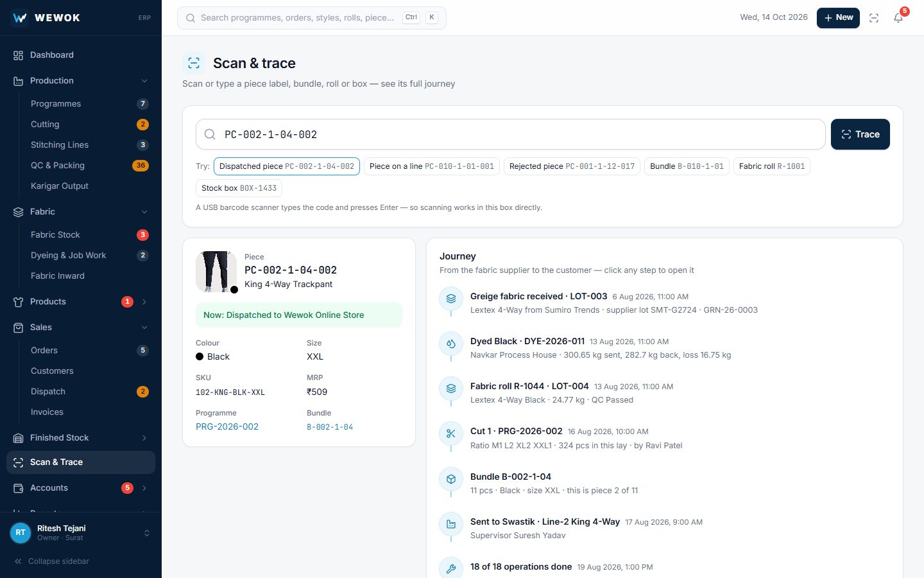The width and height of the screenshot is (924, 578).
Task: Expand the Accounts section chevron
Action: (144, 488)
